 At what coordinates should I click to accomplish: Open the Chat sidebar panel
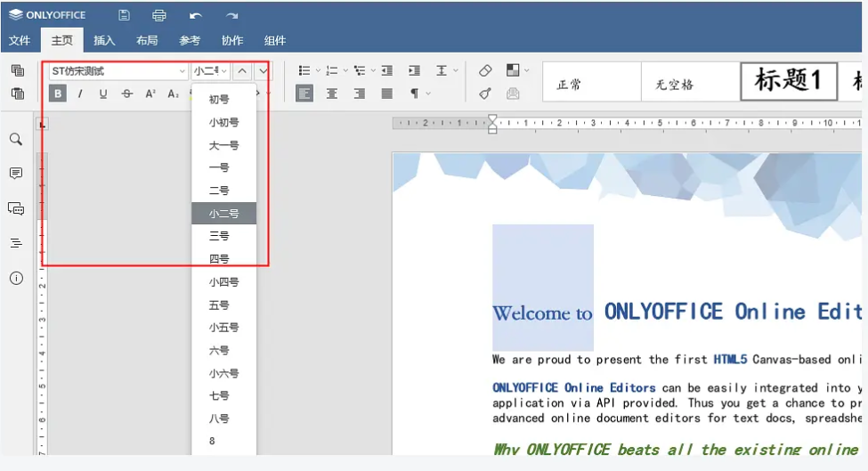coord(16,208)
